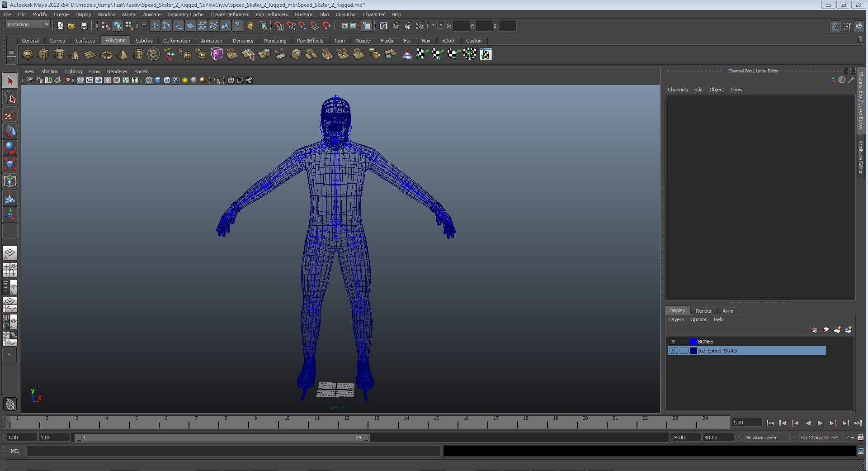The height and width of the screenshot is (471, 868).
Task: Open Options menu in layer editor
Action: click(x=698, y=319)
